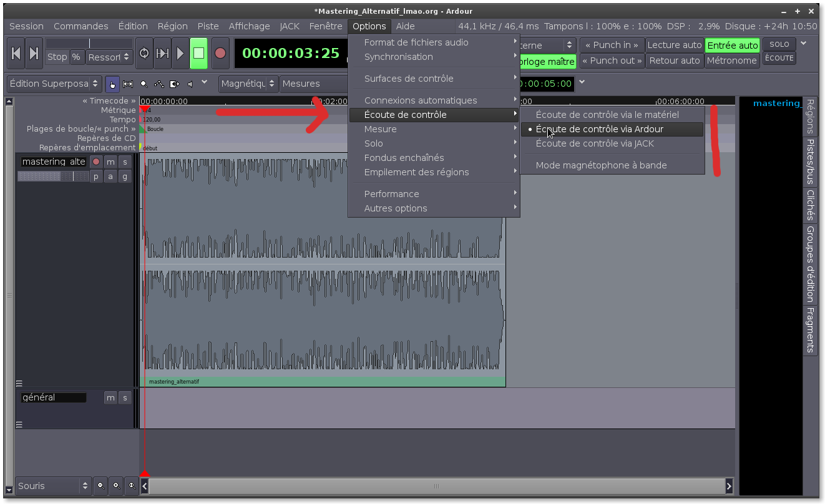Mute the mastering_alte track
Screen dimensions: 825x504
(110, 162)
